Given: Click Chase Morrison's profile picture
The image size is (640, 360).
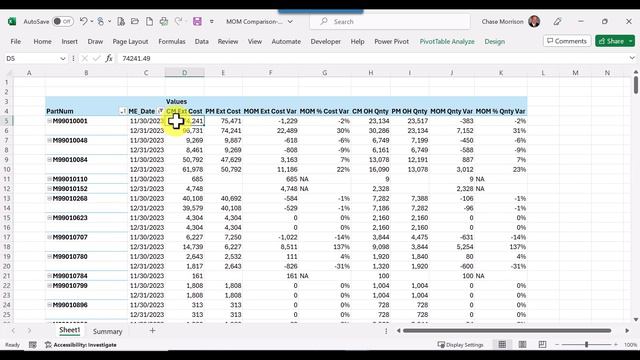Looking at the screenshot, I should [x=534, y=21].
